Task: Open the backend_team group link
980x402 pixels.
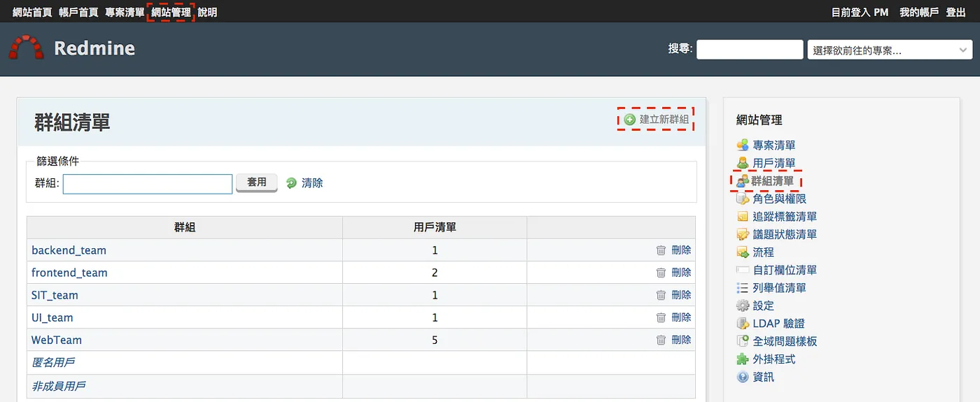Action: pyautogui.click(x=69, y=250)
